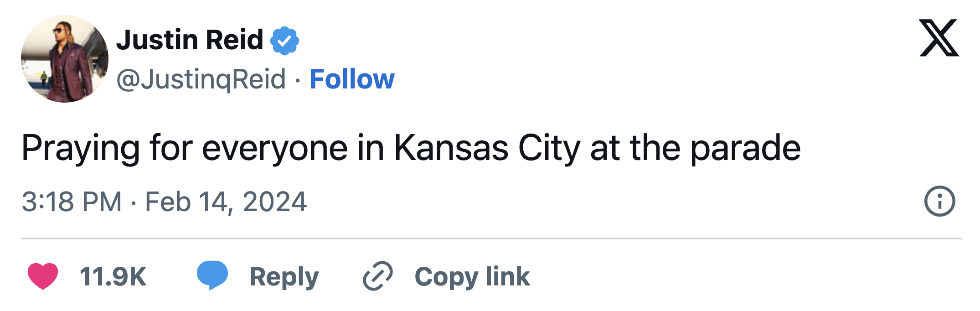Open the Twitter info circle icon
The height and width of the screenshot is (311, 980).
pos(939,201)
